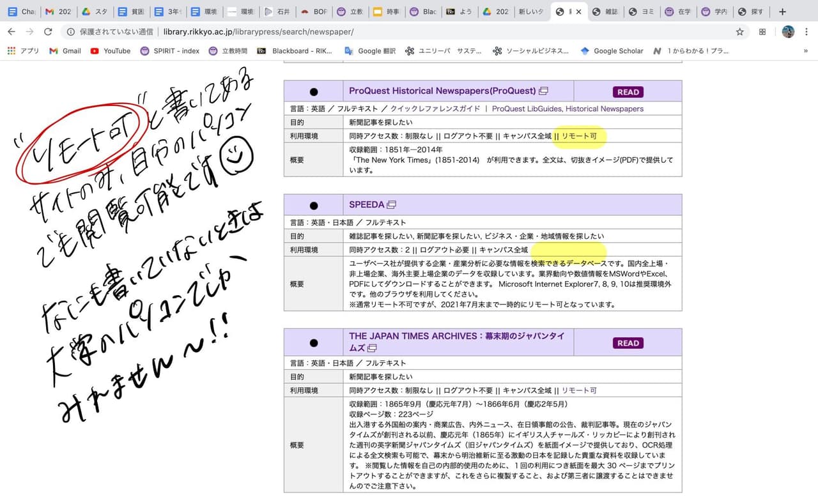818x504 pixels.
Task: Open the extensions icon in Chrome toolbar
Action: [x=762, y=31]
